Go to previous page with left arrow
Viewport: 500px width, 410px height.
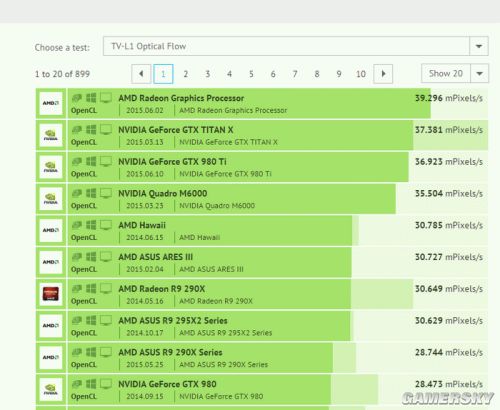[x=141, y=74]
